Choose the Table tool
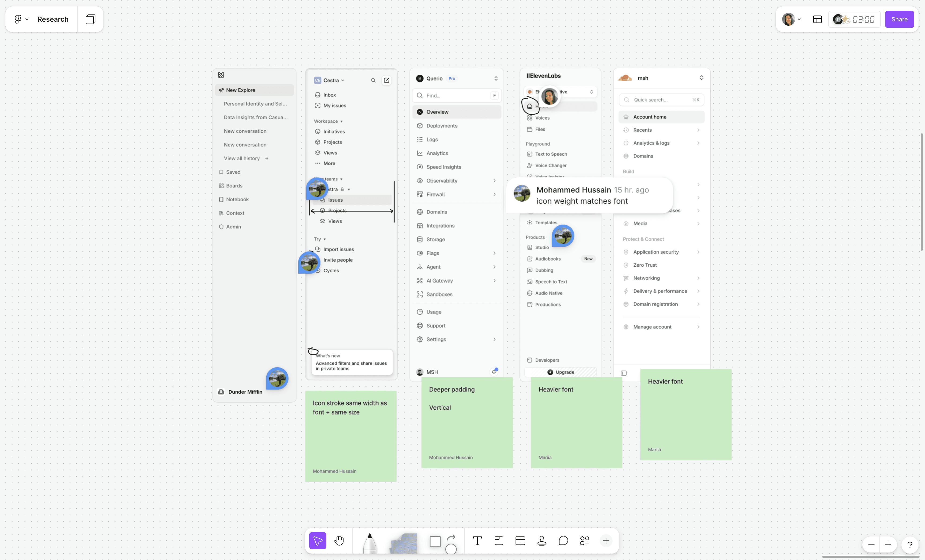Image resolution: width=925 pixels, height=560 pixels. pyautogui.click(x=520, y=540)
